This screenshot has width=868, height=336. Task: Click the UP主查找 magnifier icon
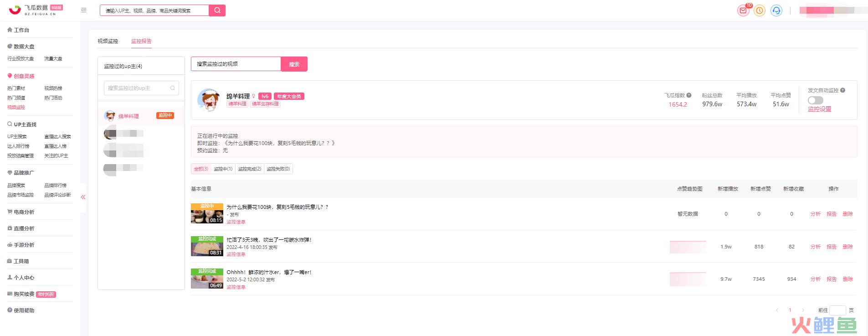click(10, 124)
